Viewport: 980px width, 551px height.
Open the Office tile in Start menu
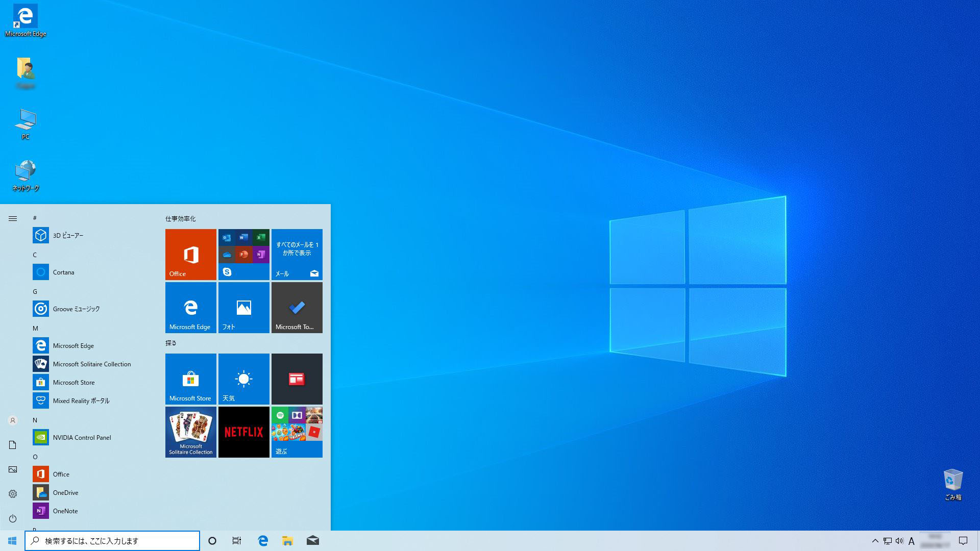[x=191, y=255]
